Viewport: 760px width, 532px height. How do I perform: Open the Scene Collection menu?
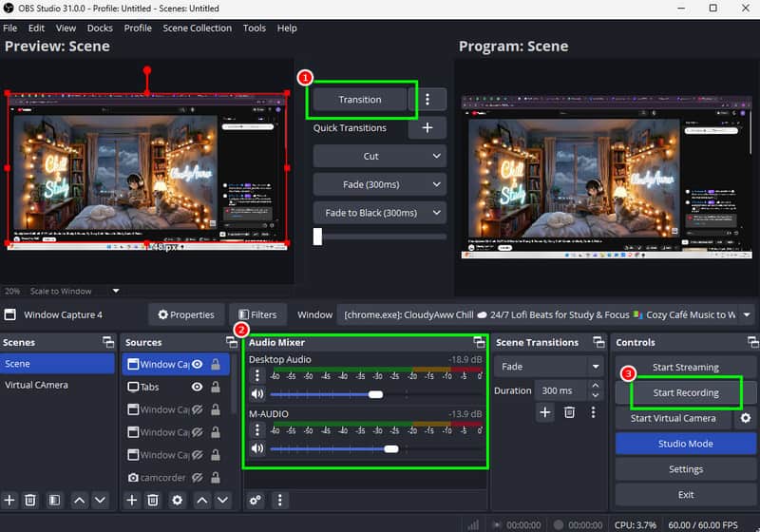click(198, 28)
